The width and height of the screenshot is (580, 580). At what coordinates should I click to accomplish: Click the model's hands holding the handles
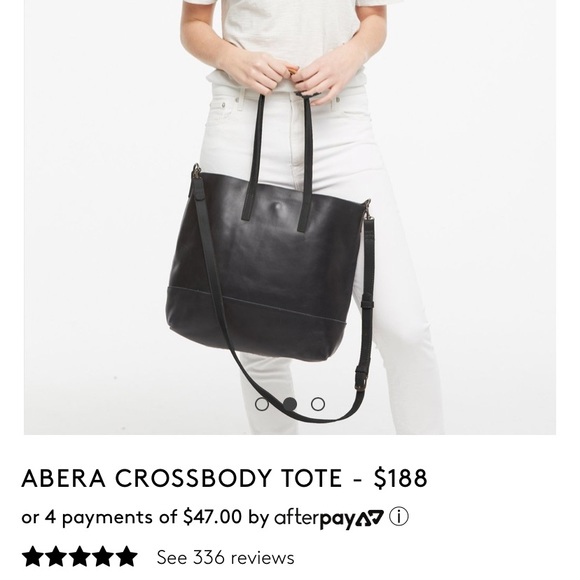(x=286, y=76)
